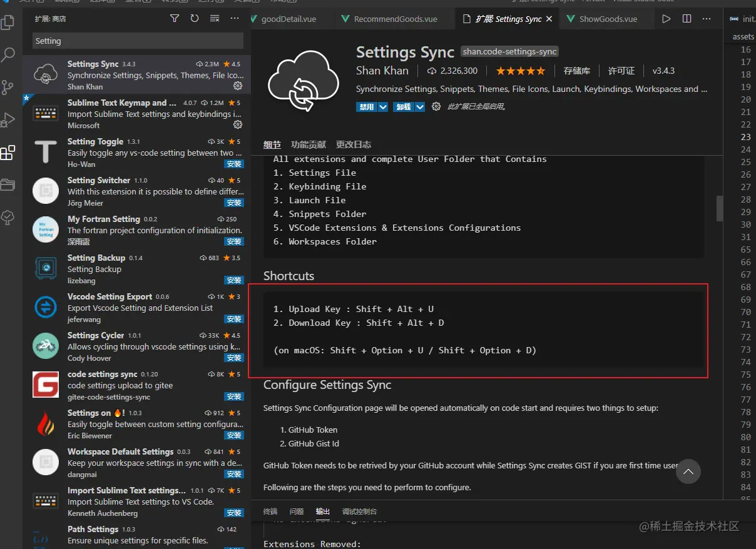Open dropdown arrow next to 禁用 button

pyautogui.click(x=383, y=107)
